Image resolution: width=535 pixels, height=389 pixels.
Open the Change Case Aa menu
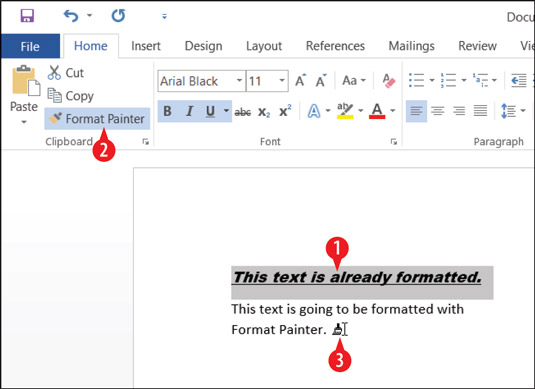[x=354, y=81]
